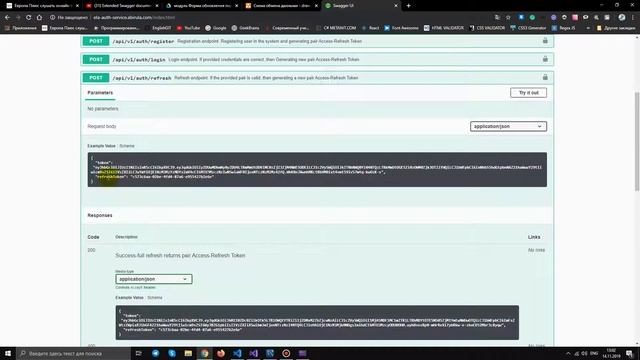Switch to Schema view in 200 response
This screenshot has width=640, height=360.
(155, 298)
